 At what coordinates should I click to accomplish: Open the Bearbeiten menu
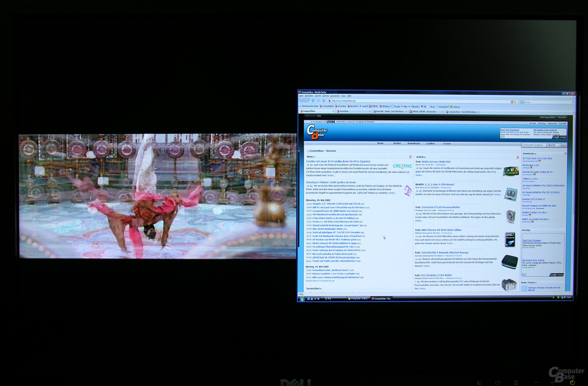click(x=309, y=96)
